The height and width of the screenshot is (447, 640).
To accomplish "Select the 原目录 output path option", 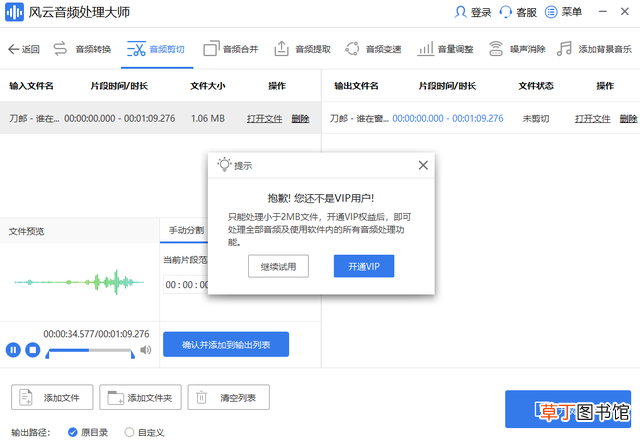I will 88,432.
